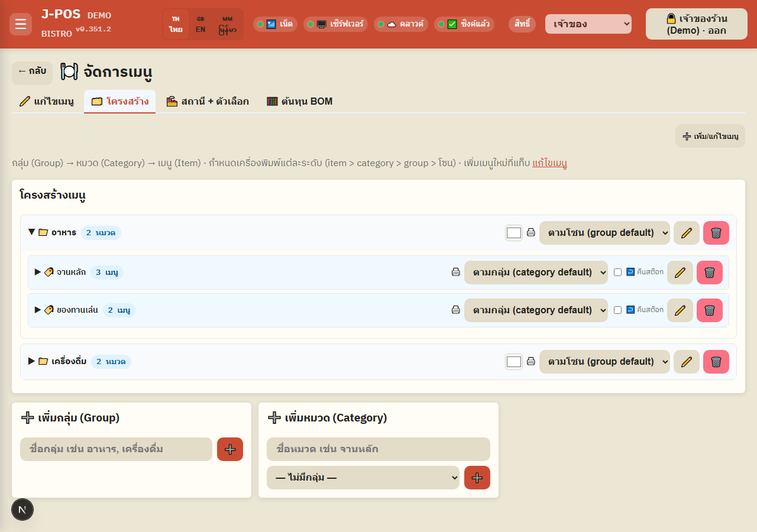Open the สถานี + ตัวเลือก tab
The image size is (757, 532).
pos(208,101)
